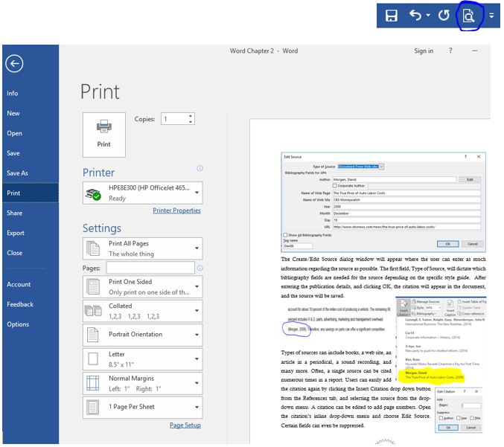Click the back arrow circle icon
The image size is (504, 447).
pyautogui.click(x=13, y=64)
